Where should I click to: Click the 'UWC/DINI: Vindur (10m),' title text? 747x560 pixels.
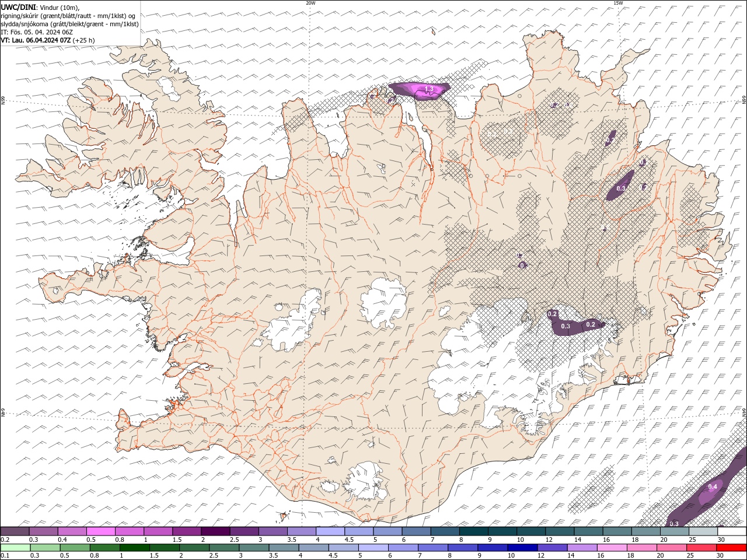click(x=40, y=7)
